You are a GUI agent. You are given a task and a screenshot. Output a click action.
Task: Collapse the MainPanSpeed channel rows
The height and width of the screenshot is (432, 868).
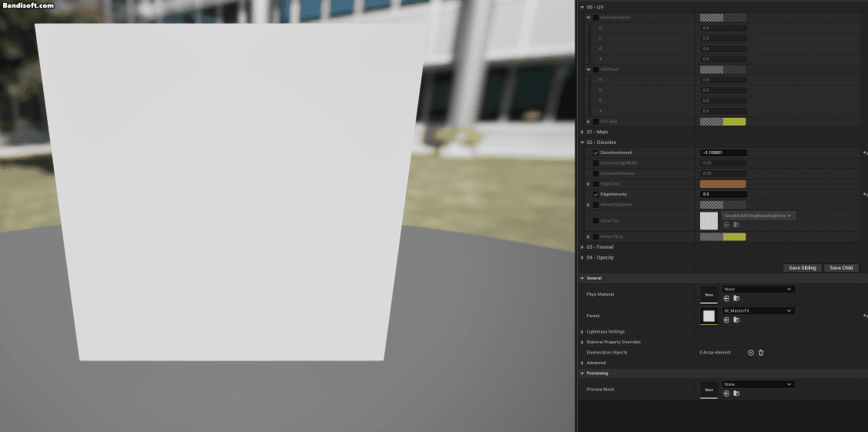(x=588, y=17)
